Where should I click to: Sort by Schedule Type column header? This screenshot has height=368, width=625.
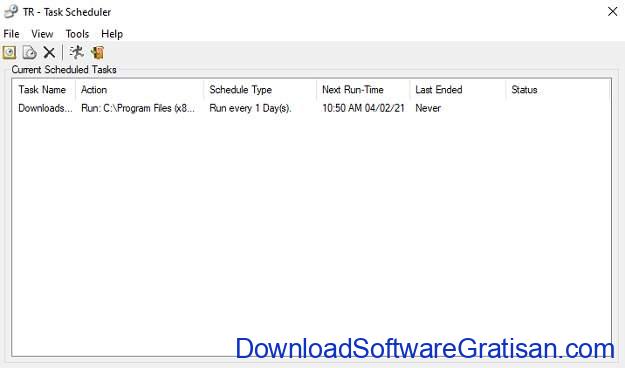click(260, 90)
